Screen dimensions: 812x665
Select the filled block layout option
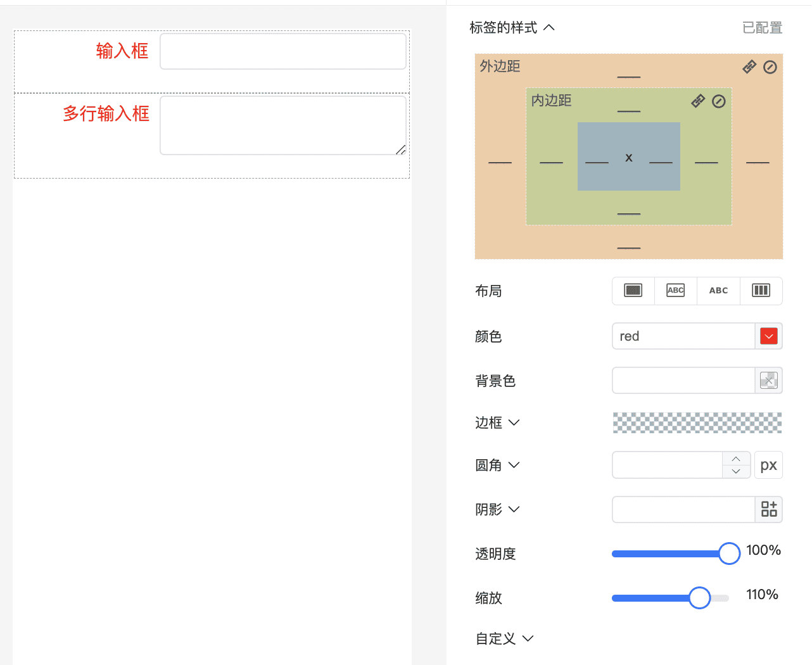(x=633, y=291)
